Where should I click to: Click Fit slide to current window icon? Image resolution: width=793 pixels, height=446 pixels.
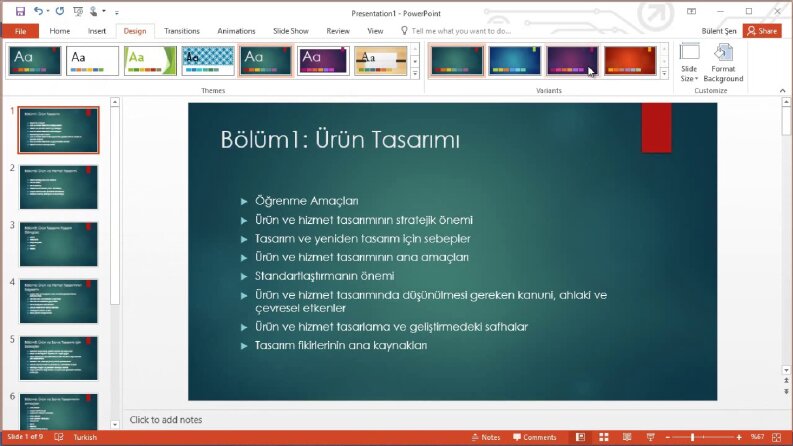(777, 437)
